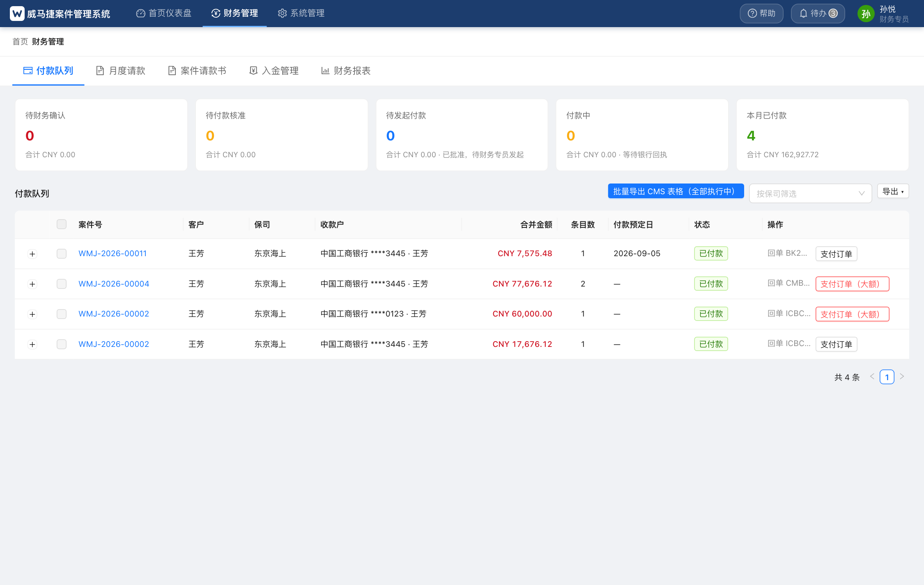Click 回单 BK2... receipt text

787,253
